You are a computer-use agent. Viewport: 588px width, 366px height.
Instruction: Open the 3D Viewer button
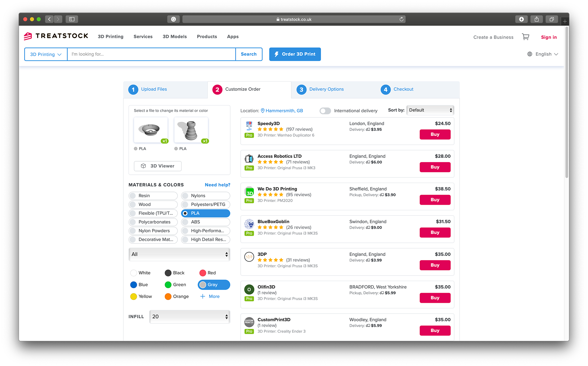(x=158, y=166)
